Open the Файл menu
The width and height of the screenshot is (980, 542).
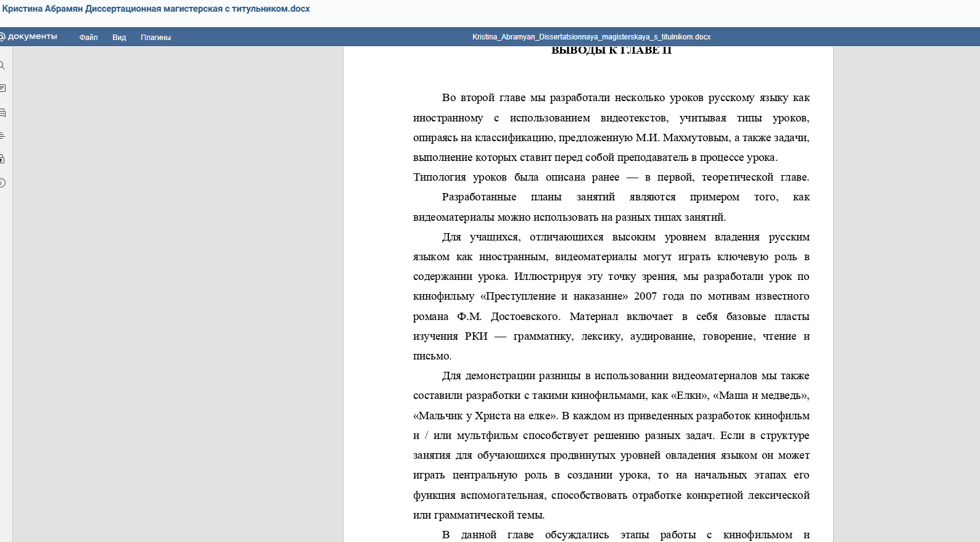click(88, 38)
